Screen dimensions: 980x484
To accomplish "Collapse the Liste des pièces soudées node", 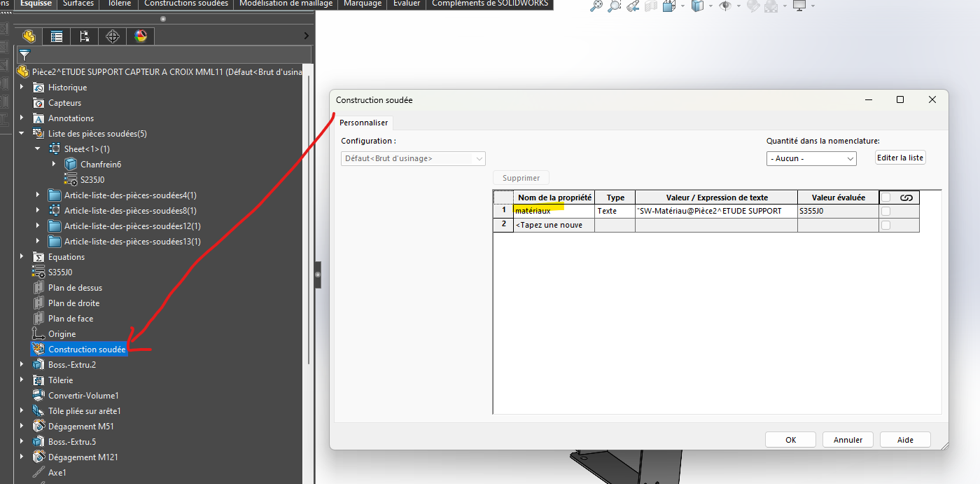I will pyautogui.click(x=22, y=134).
